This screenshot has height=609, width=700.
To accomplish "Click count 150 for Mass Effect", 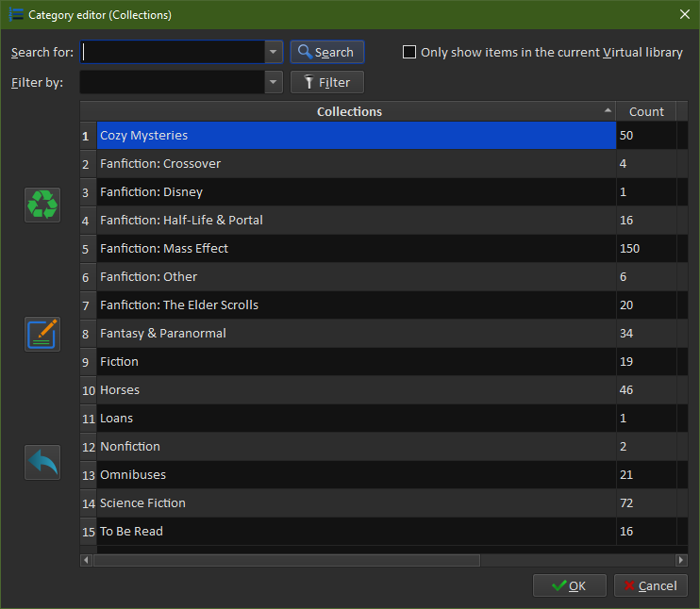I will pyautogui.click(x=646, y=249).
